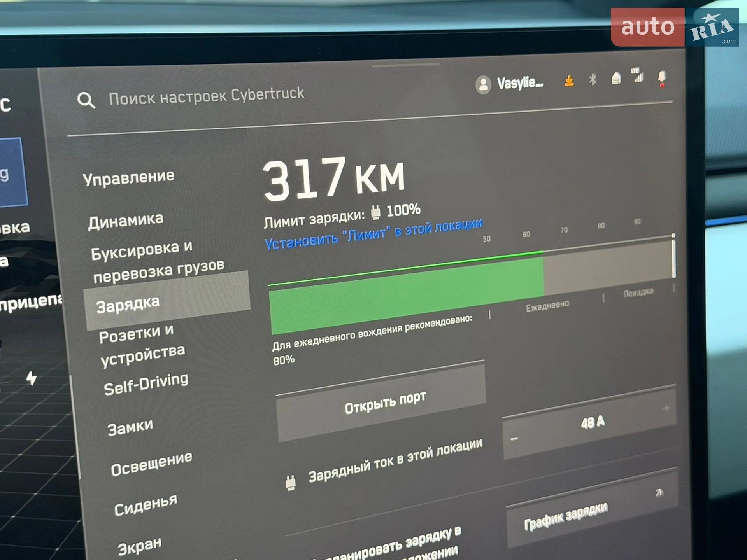Open Bluetooth settings icon

(593, 80)
